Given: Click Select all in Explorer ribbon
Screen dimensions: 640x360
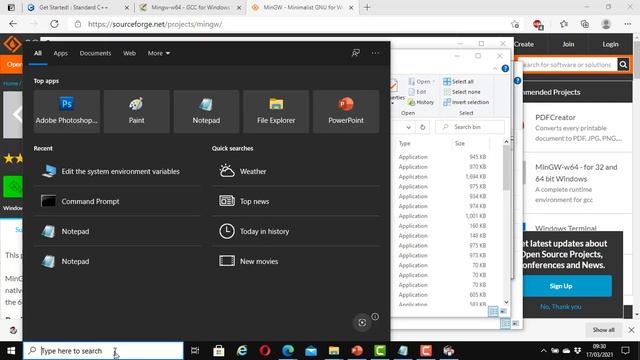Looking at the screenshot, I should tap(459, 81).
